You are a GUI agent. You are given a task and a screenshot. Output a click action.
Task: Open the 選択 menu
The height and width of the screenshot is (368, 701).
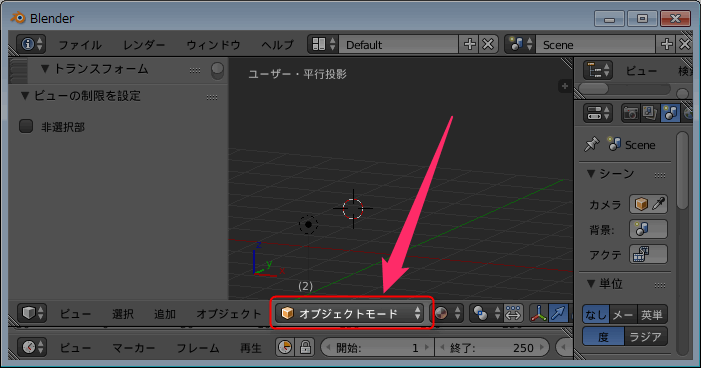point(123,313)
